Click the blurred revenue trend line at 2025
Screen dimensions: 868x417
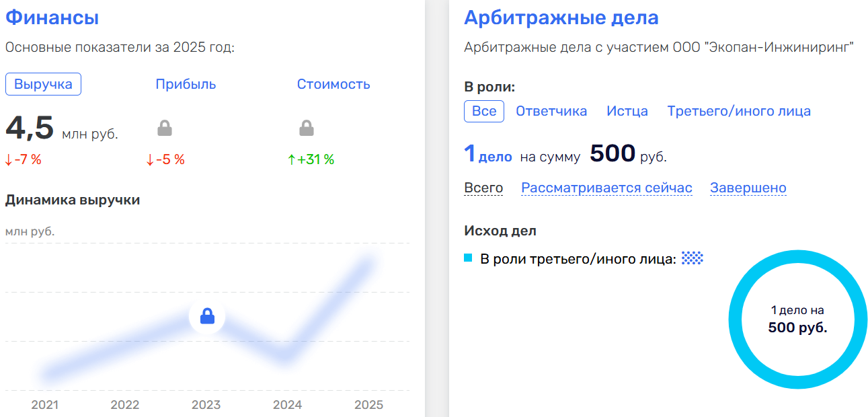click(366, 264)
